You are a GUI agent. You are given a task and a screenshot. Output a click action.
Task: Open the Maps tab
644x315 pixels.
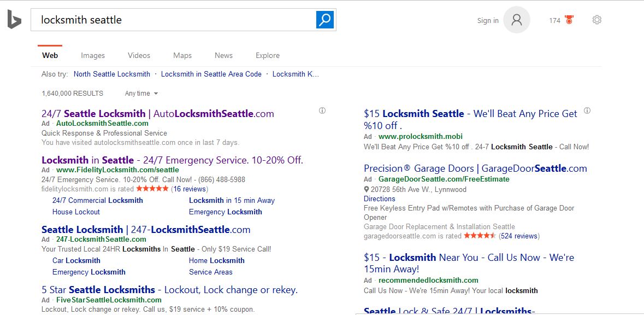point(182,55)
